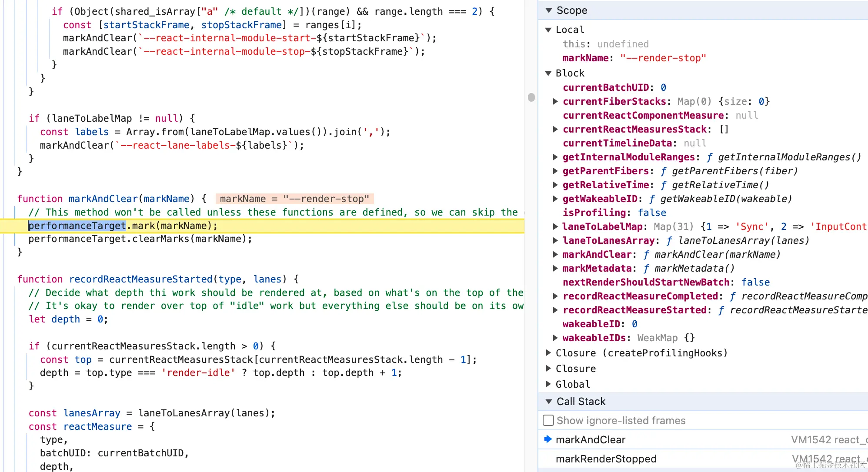The height and width of the screenshot is (472, 868).
Task: Expand the currentFiberStacks Map entry
Action: (x=555, y=101)
